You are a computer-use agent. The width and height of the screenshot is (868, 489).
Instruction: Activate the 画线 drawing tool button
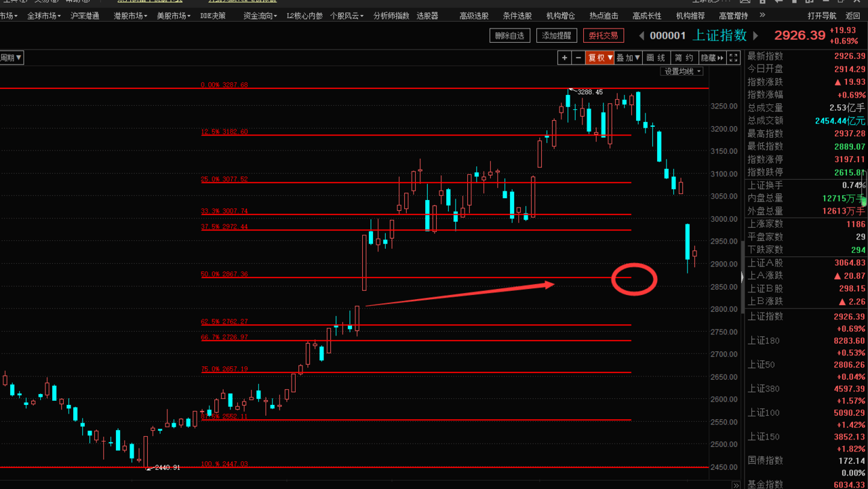point(656,58)
